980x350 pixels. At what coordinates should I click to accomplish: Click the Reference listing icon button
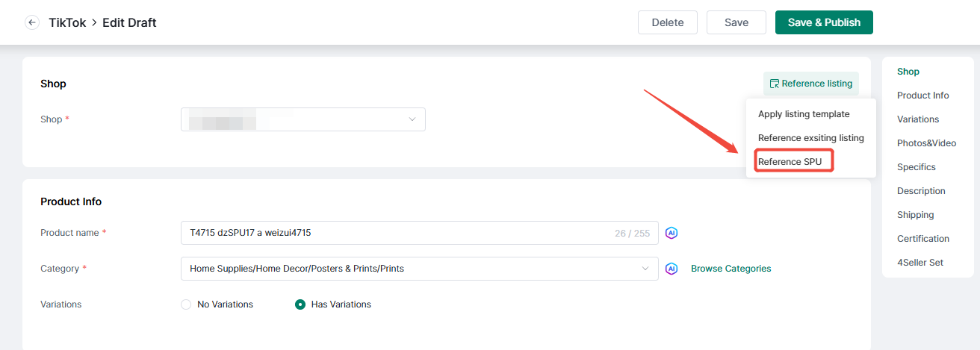(810, 84)
